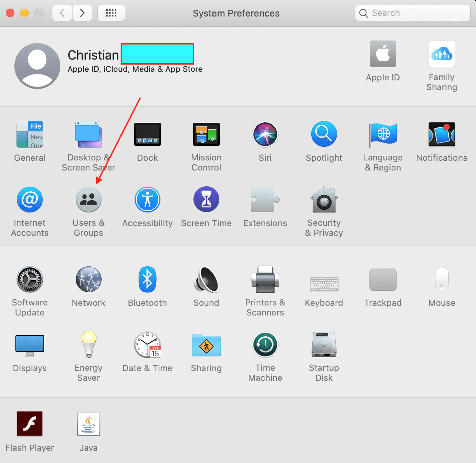Click the user profile avatar picture
The height and width of the screenshot is (463, 476).
tap(37, 66)
